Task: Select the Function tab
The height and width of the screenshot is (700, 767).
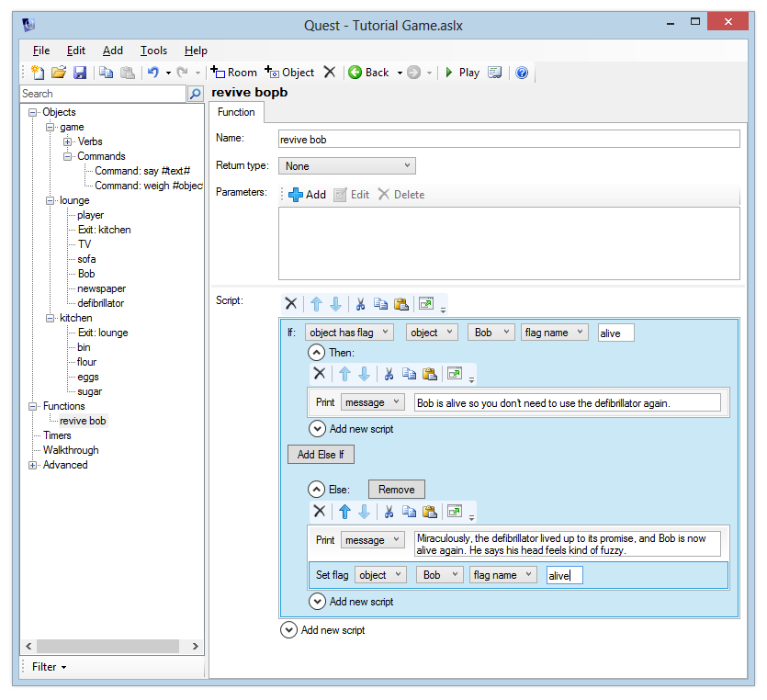Action: pyautogui.click(x=236, y=112)
